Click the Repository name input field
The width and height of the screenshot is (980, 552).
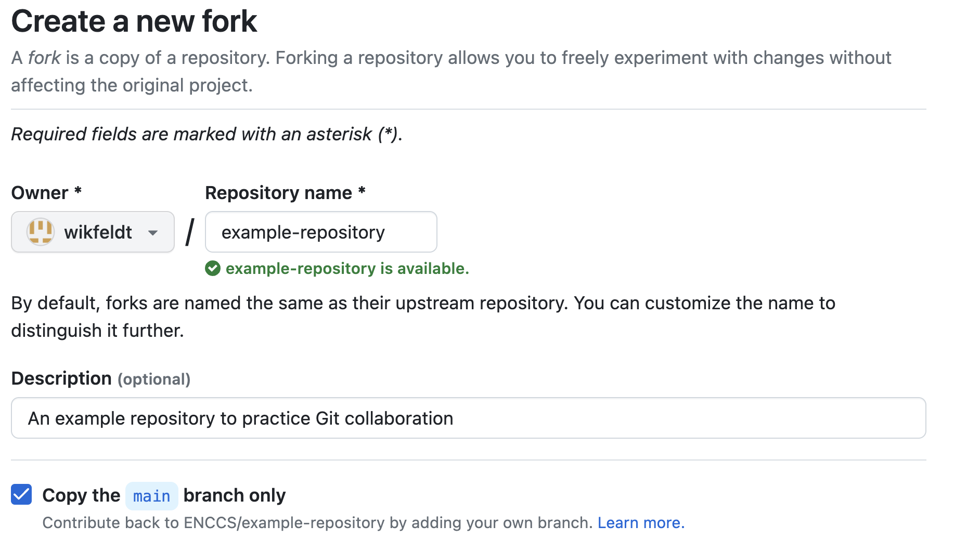(x=321, y=232)
